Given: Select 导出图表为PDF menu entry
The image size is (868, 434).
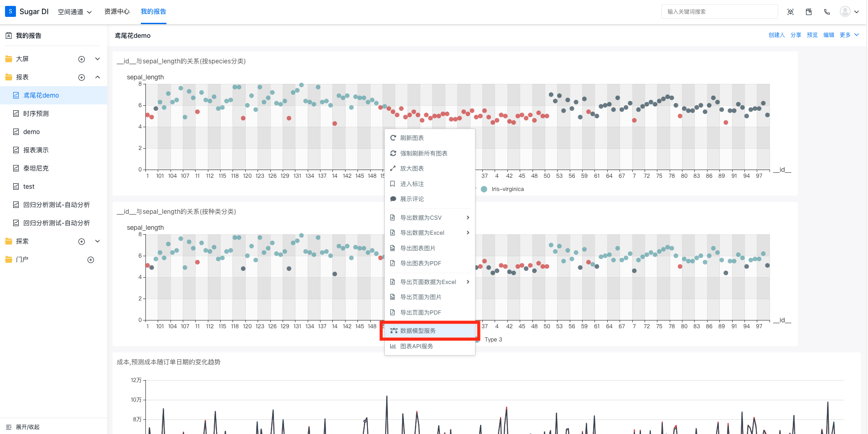Looking at the screenshot, I should pyautogui.click(x=430, y=263).
